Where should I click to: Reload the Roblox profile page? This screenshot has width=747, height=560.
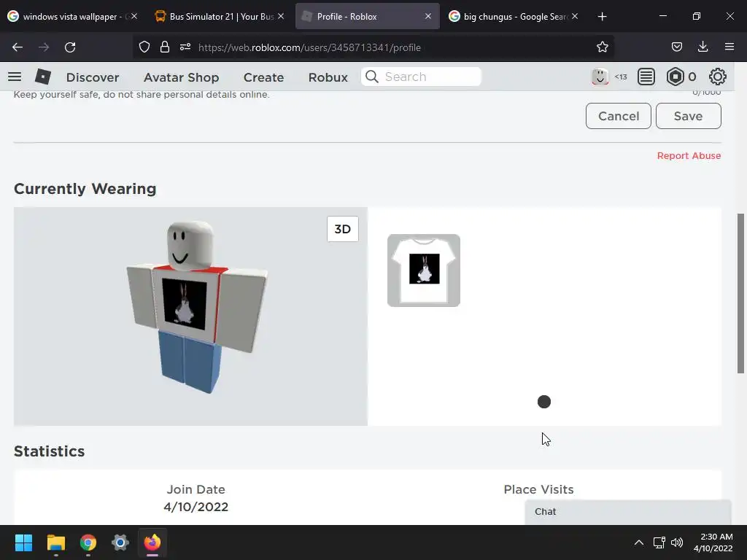pyautogui.click(x=70, y=47)
